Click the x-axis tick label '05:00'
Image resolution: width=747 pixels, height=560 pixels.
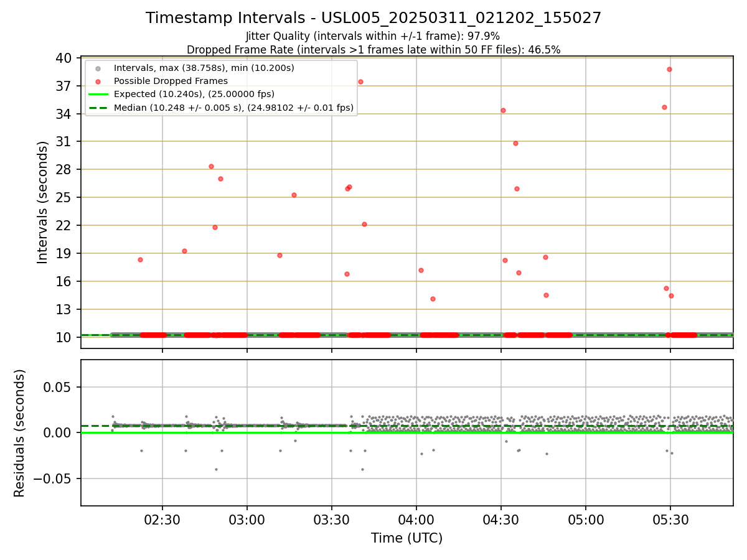(586, 520)
